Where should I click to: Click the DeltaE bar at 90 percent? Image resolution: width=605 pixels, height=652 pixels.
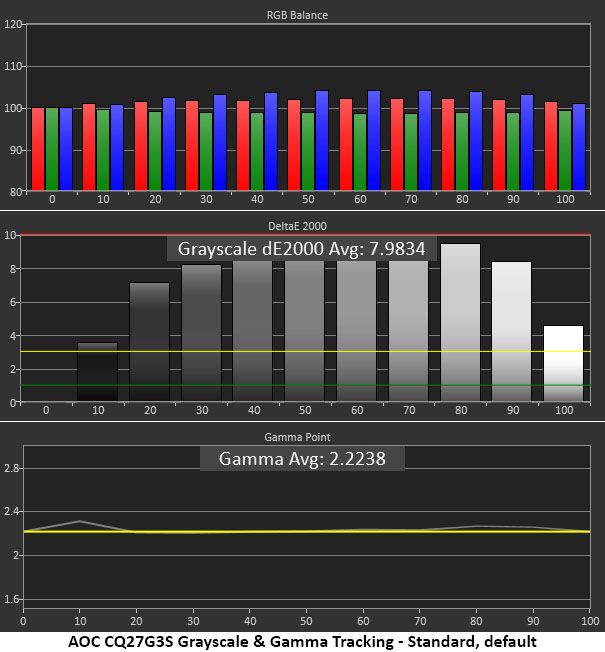pyautogui.click(x=511, y=331)
